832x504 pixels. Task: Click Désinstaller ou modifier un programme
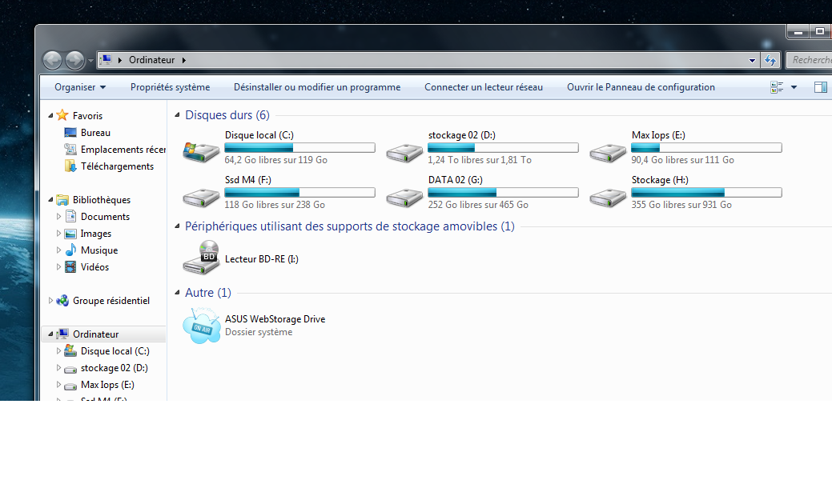(316, 87)
